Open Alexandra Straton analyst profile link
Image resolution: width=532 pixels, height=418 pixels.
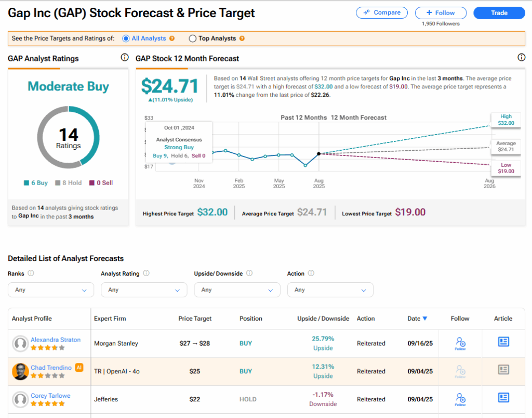coord(56,339)
